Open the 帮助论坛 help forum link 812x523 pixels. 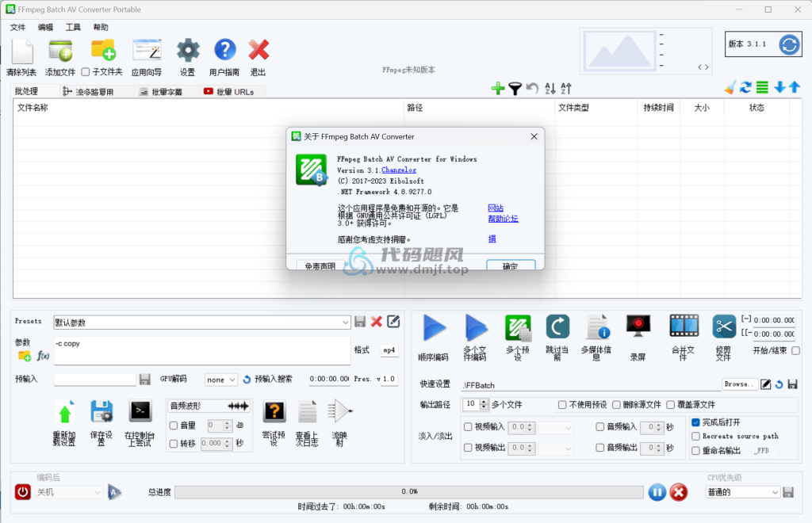click(503, 219)
